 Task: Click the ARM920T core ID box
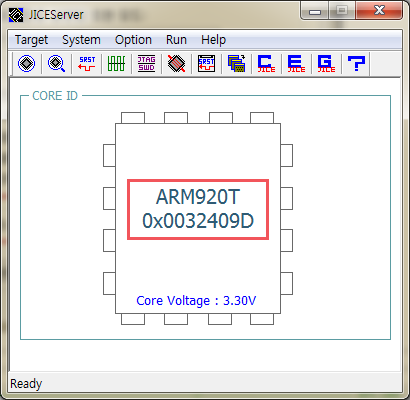(198, 209)
